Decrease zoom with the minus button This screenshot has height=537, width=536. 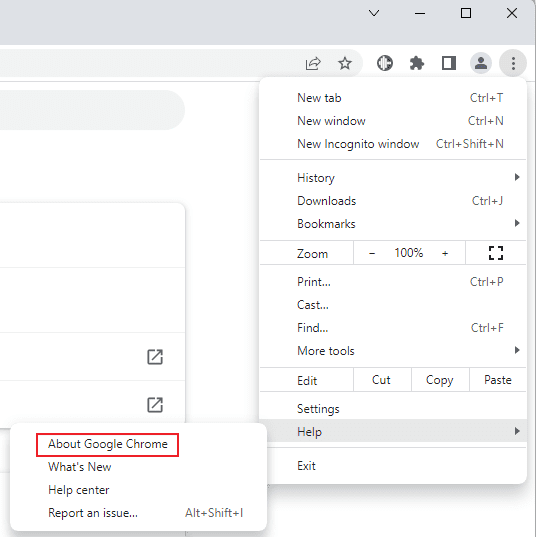click(x=372, y=253)
